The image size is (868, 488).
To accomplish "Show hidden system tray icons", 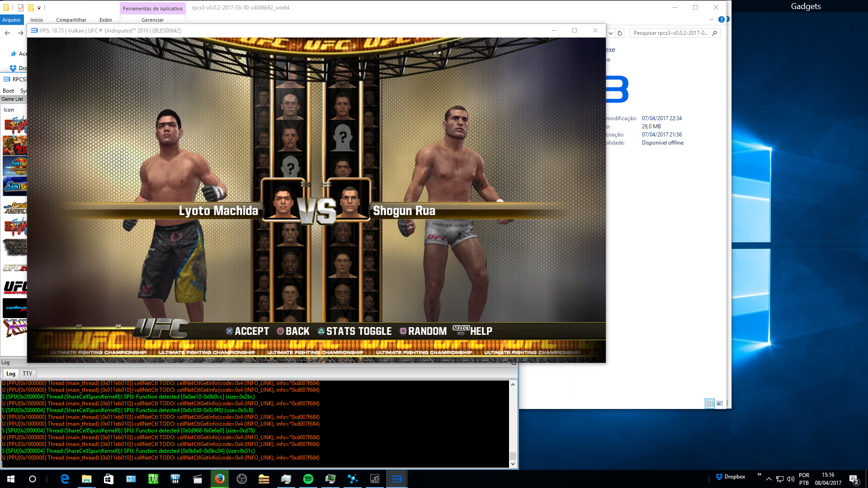I will click(769, 479).
